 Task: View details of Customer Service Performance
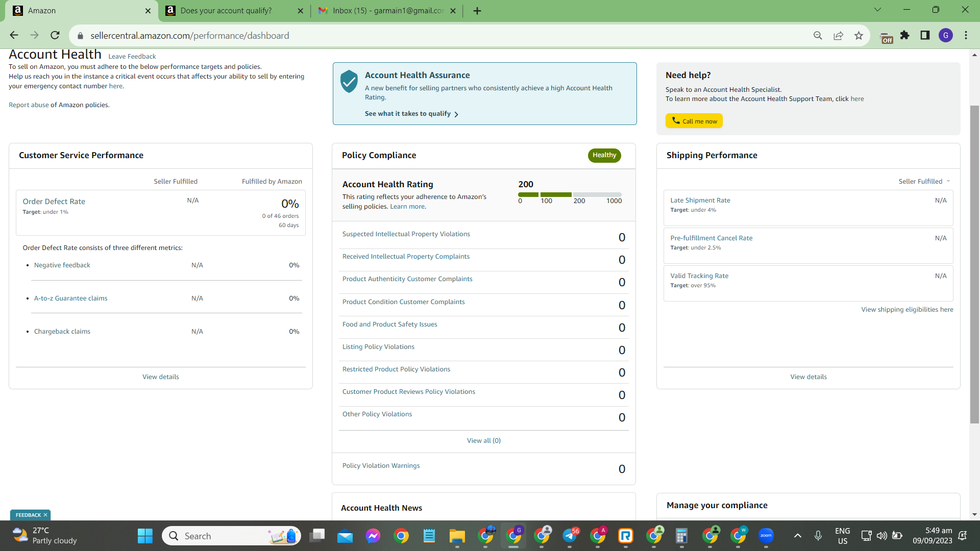161,377
